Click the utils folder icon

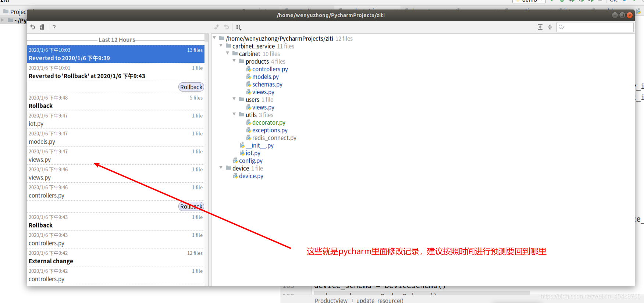[242, 114]
